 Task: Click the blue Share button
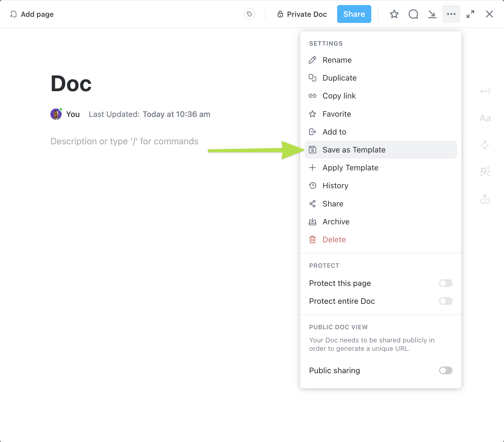[x=354, y=14]
